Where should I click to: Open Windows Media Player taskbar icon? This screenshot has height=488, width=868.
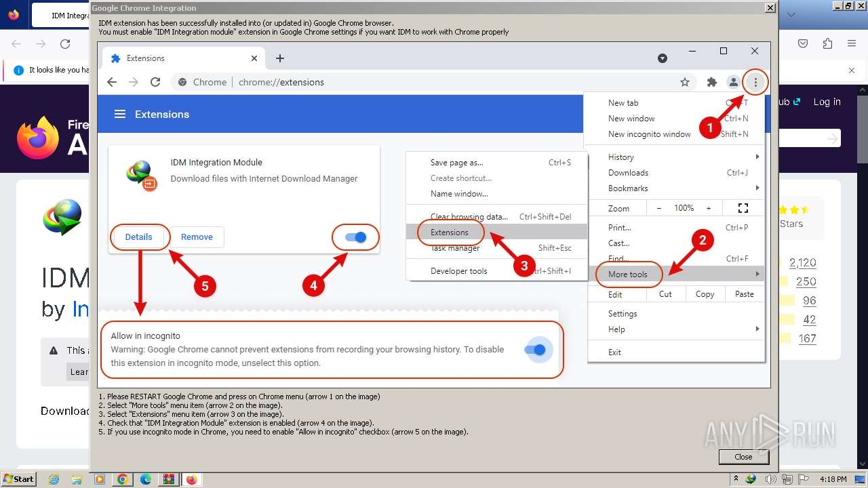(100, 479)
